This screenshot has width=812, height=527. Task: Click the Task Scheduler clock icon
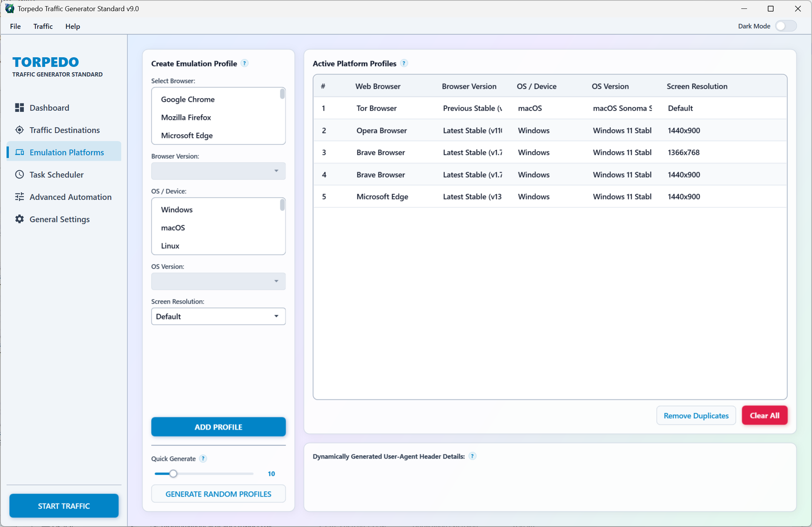point(19,175)
